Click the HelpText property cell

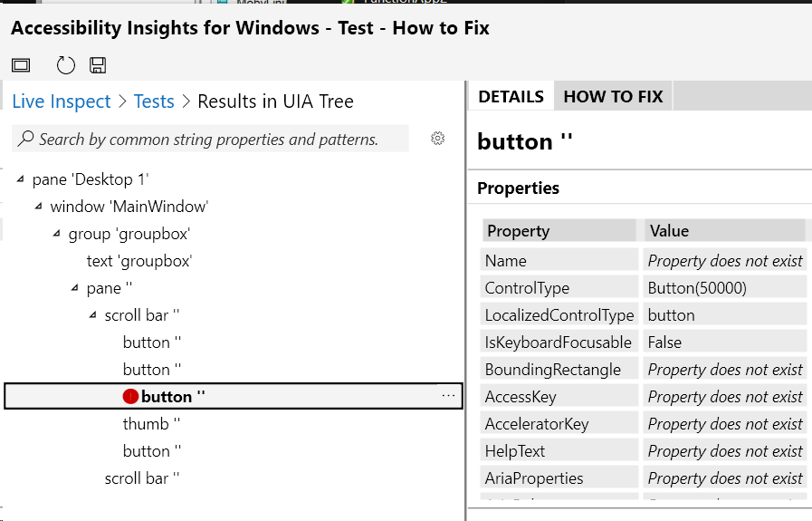[x=559, y=451]
